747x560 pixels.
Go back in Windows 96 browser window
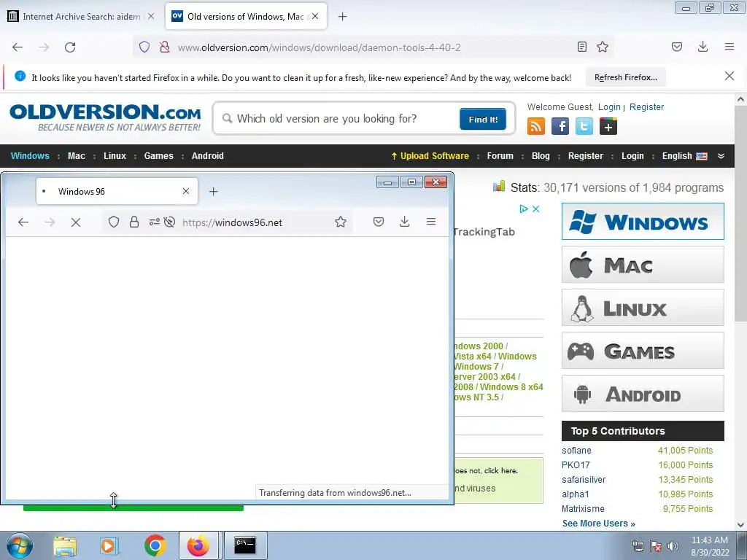[23, 222]
